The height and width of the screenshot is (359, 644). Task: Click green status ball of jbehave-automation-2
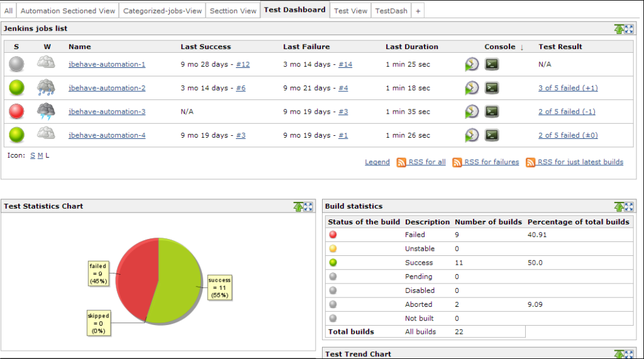(x=16, y=88)
